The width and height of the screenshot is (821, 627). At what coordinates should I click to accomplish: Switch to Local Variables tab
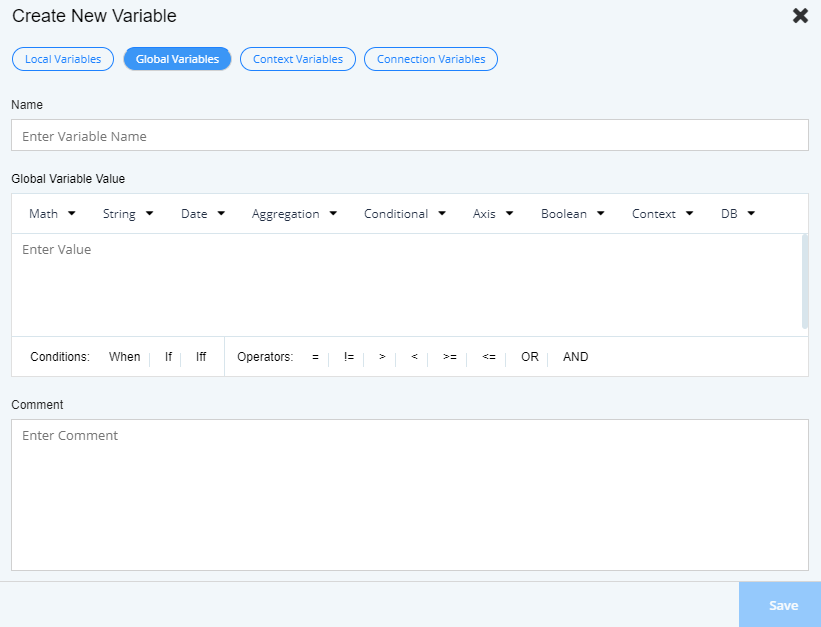click(63, 59)
